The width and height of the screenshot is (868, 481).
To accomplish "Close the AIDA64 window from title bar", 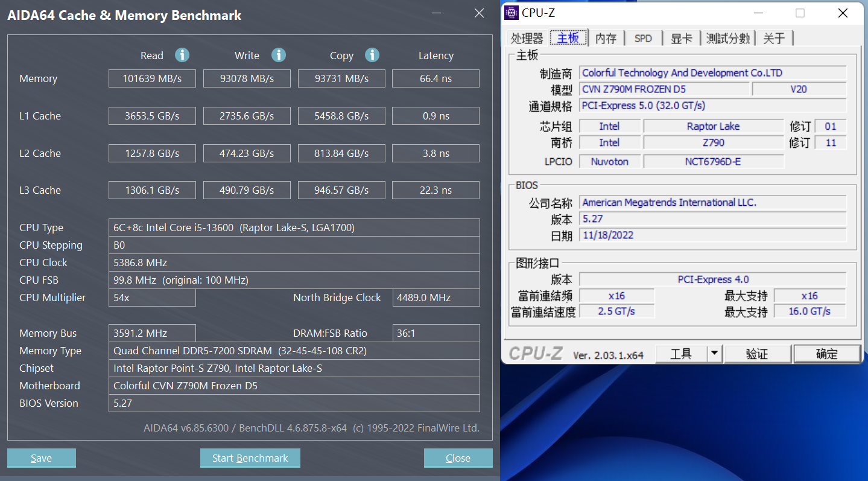I will click(x=480, y=13).
